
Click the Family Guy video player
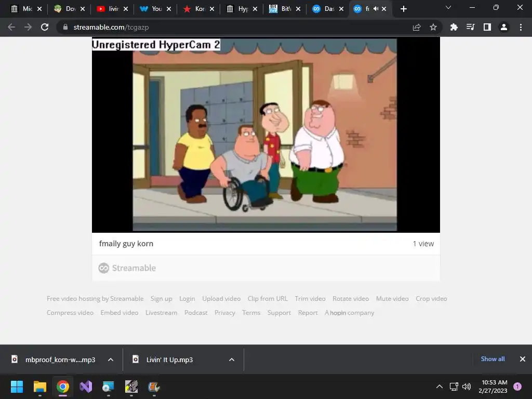265,135
